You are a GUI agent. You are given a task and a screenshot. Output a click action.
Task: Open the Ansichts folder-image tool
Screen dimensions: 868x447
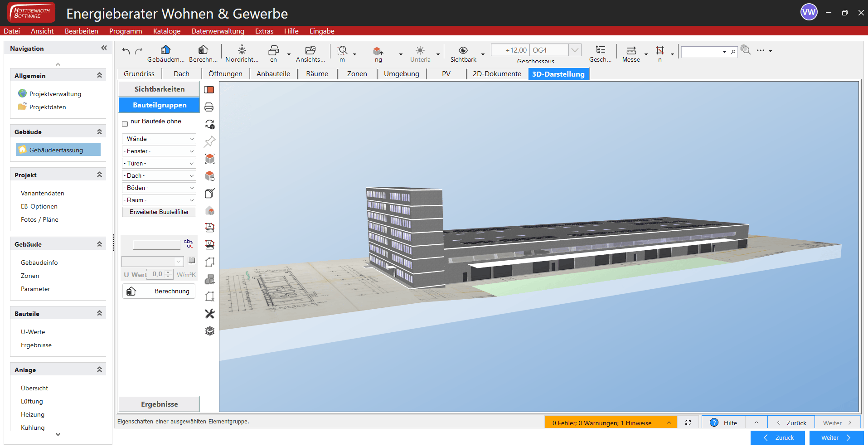[x=310, y=50]
